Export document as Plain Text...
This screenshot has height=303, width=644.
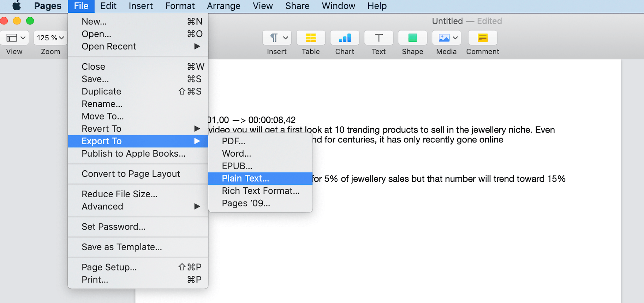tap(260, 178)
